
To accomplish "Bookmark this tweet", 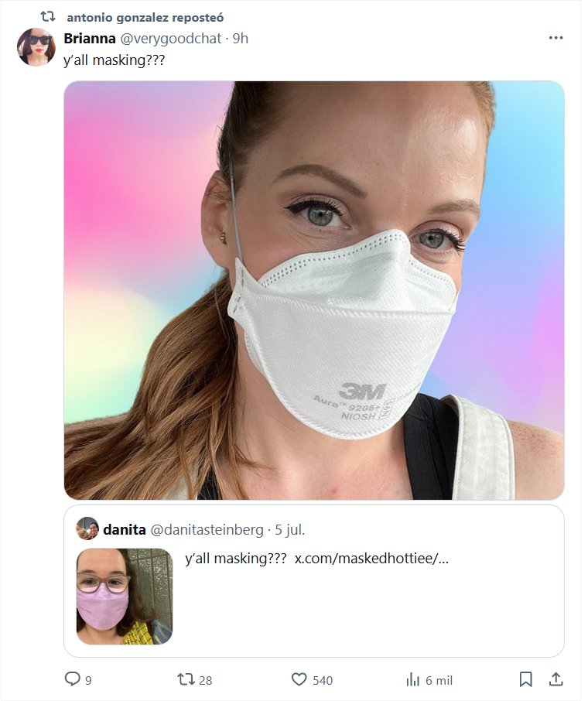I will coord(525,679).
